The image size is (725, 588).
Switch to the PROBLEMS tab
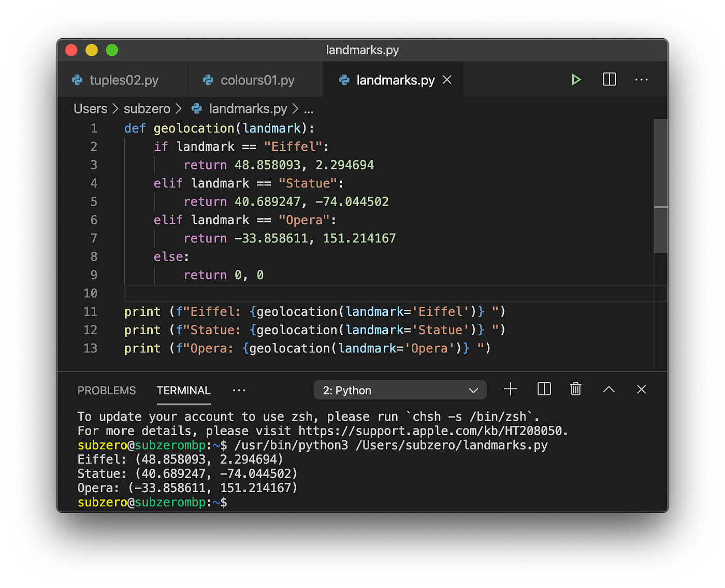click(x=107, y=390)
